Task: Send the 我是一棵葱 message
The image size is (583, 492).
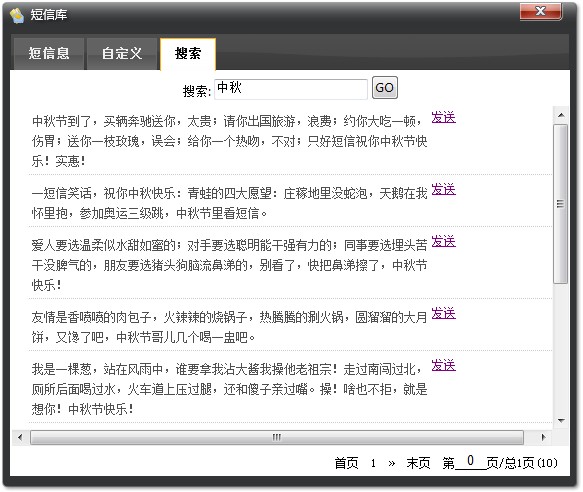Action: click(443, 366)
